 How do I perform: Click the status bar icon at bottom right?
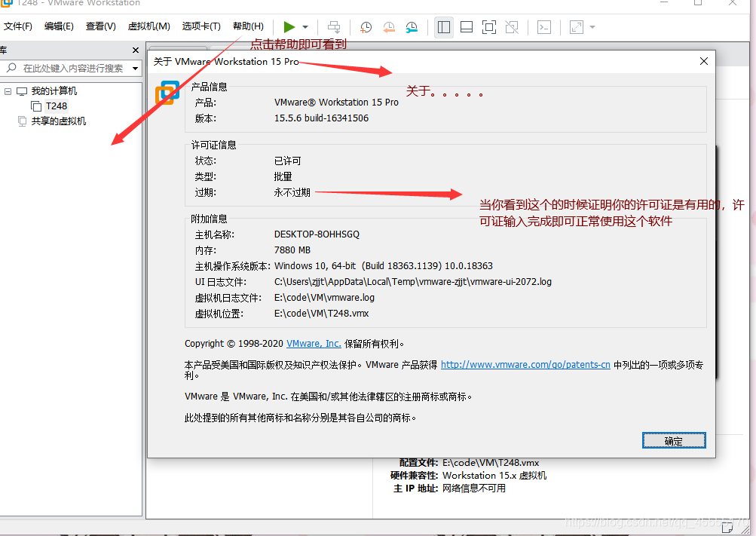click(727, 528)
